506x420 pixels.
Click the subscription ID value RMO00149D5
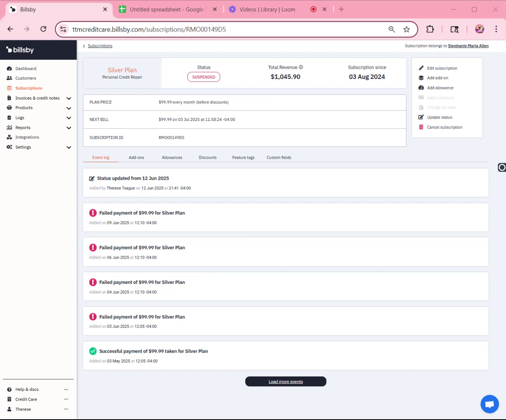[x=171, y=138]
